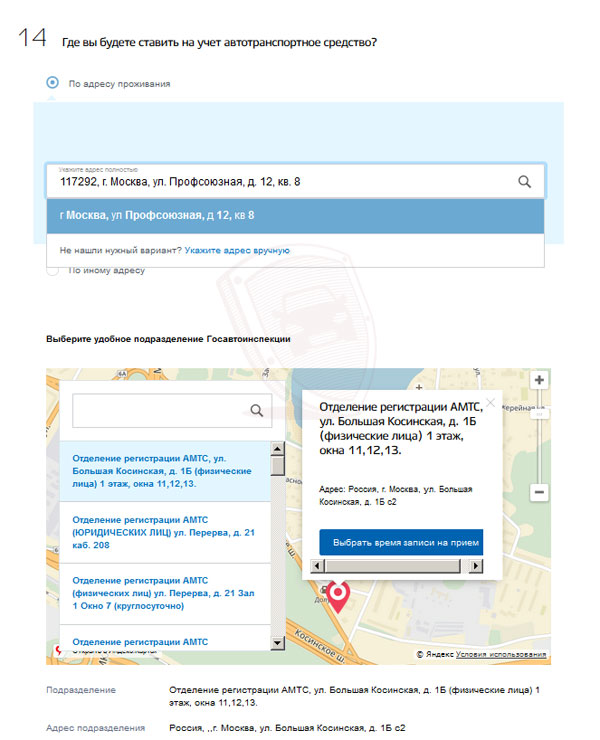The height and width of the screenshot is (740, 600).
Task: Select "По иному адресу" radio option
Action: pyautogui.click(x=52, y=270)
